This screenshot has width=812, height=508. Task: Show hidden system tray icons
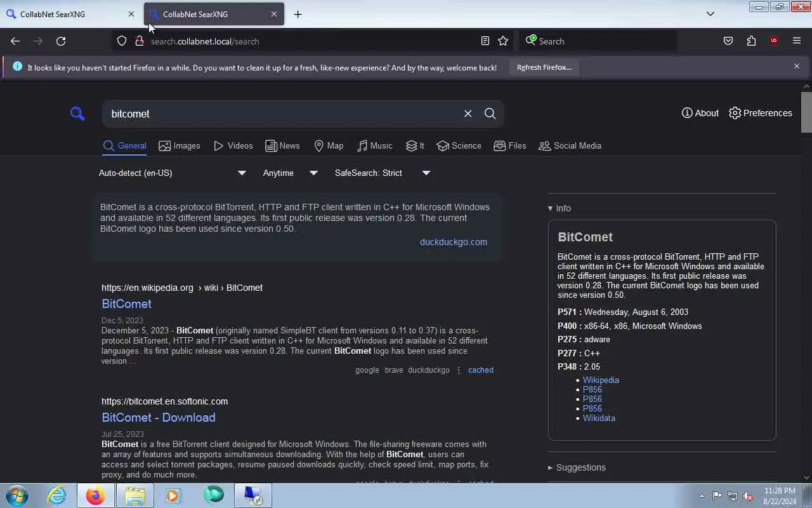[x=702, y=497]
